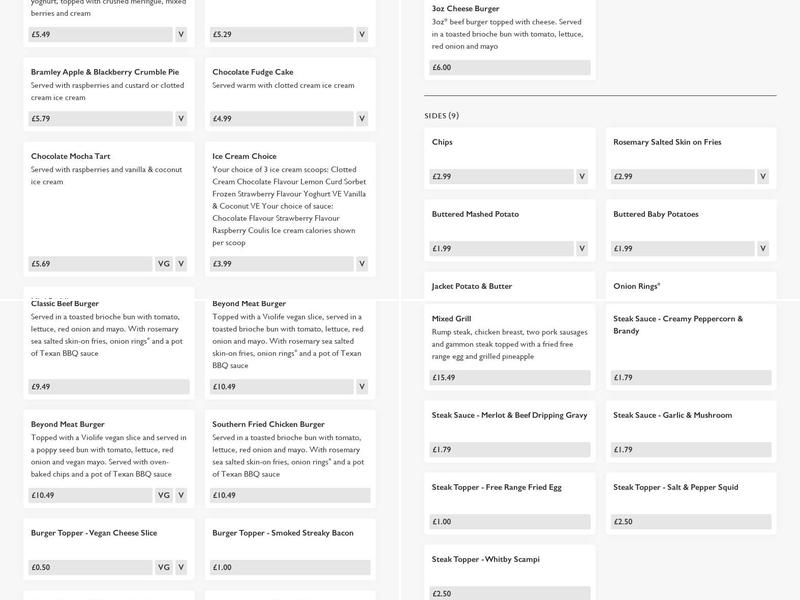Screen dimensions: 800x600
Task: Click V badge on Bramley Apple & Blackberry Crumble Pie
Action: pyautogui.click(x=181, y=119)
